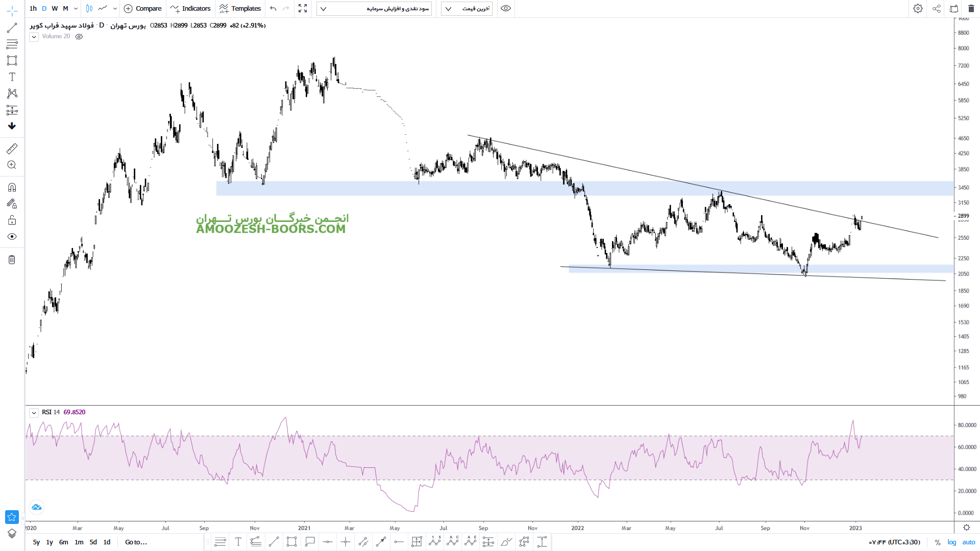Toggle auto scale option

969,542
